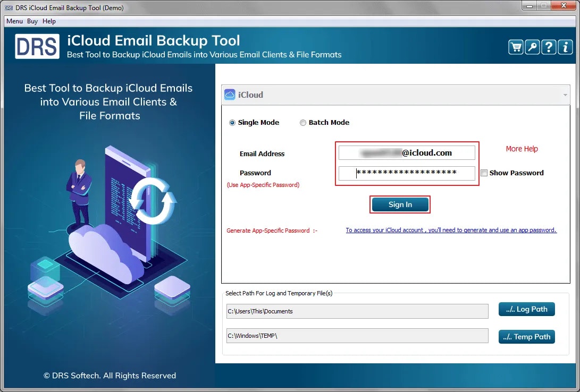
Task: Click the Temp Path button
Action: pos(526,337)
